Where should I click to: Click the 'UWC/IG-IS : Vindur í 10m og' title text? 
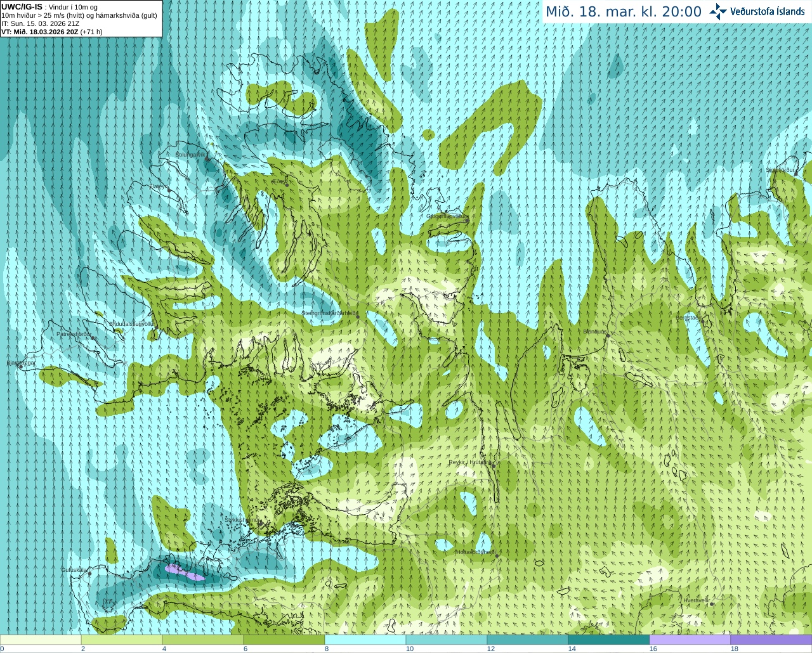coord(49,7)
